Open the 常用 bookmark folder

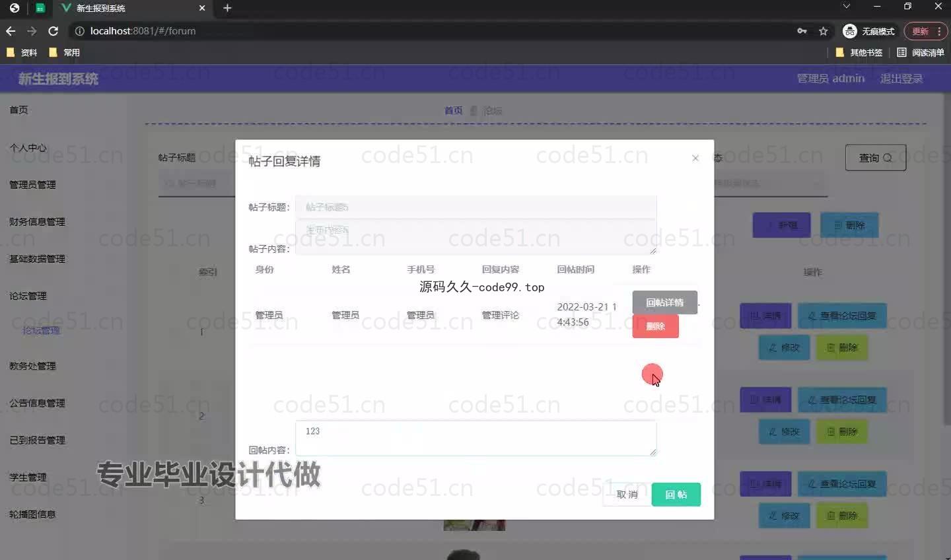[64, 52]
